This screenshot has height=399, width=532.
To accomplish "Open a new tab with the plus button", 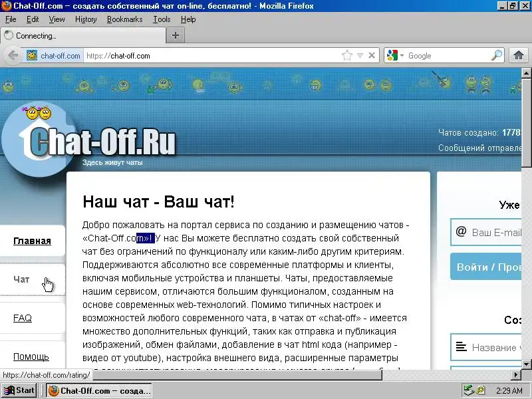I will click(x=176, y=35).
